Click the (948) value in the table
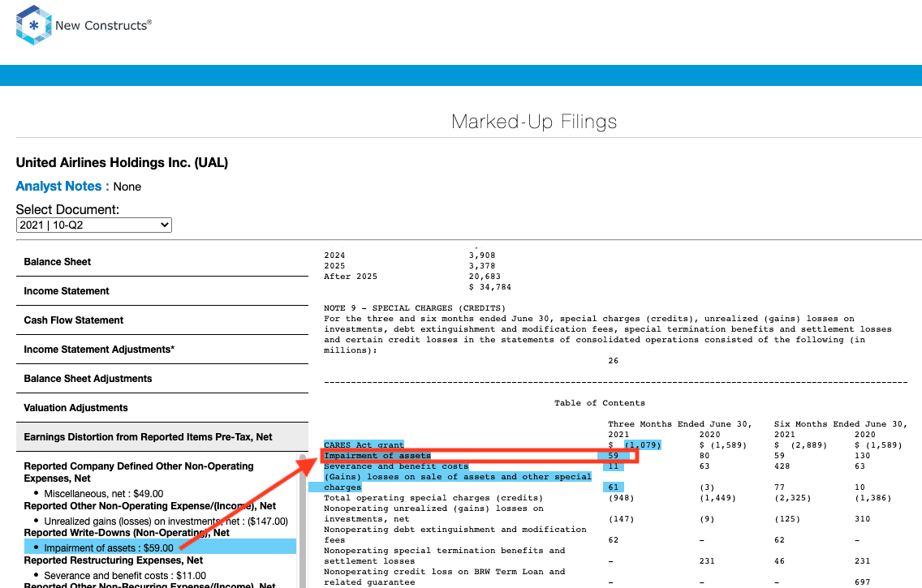This screenshot has height=588, width=922. tap(622, 498)
